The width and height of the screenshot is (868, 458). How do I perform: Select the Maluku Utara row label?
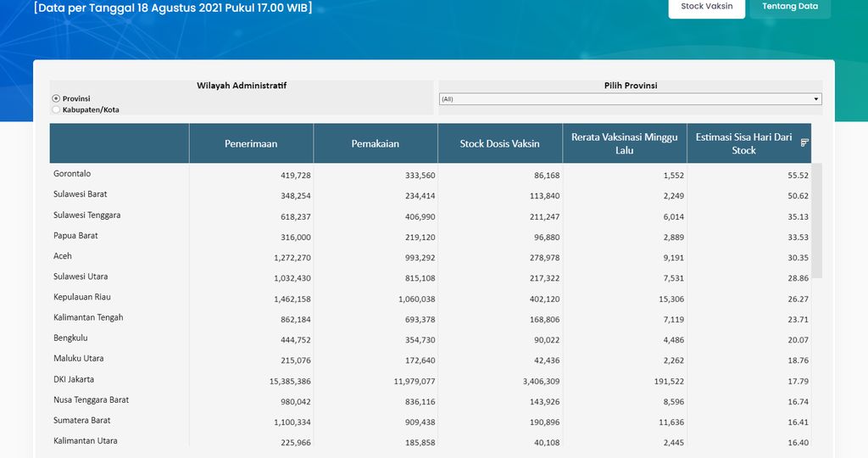coord(78,358)
